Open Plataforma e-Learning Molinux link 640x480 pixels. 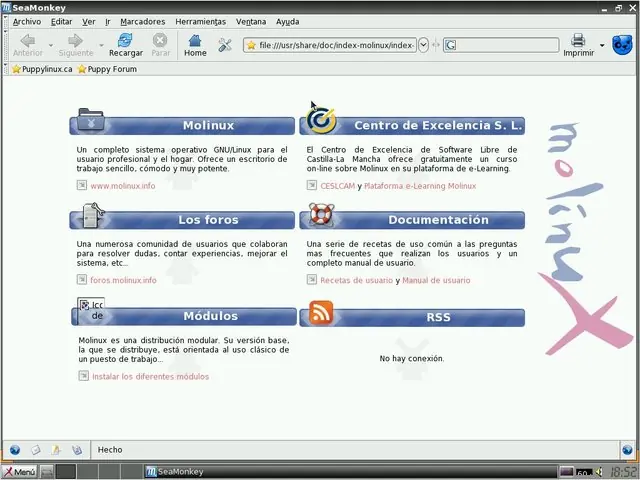coord(420,186)
